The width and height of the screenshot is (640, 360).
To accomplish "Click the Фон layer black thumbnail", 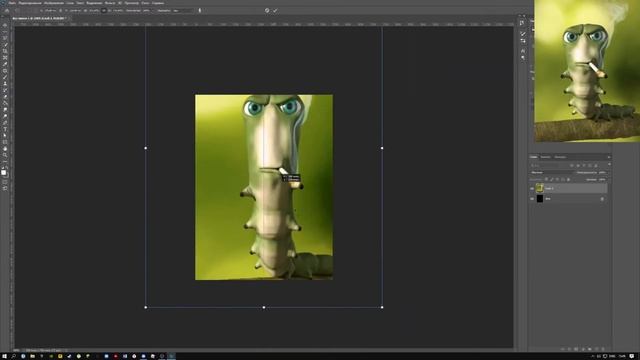I will pos(540,199).
